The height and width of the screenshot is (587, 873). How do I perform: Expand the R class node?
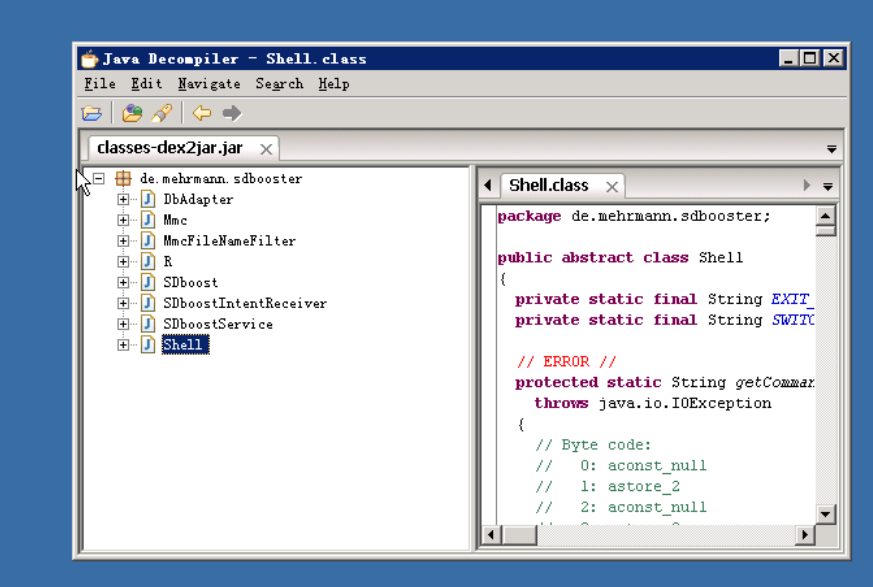pyautogui.click(x=123, y=262)
